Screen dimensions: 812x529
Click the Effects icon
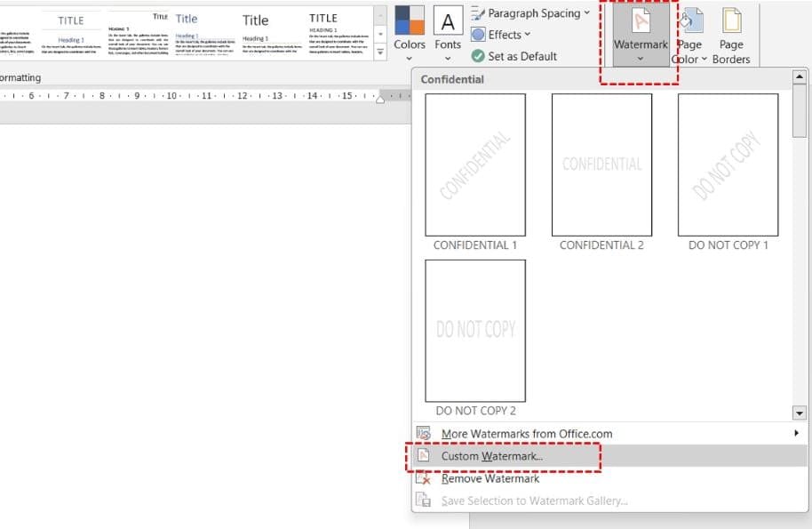coord(478,35)
